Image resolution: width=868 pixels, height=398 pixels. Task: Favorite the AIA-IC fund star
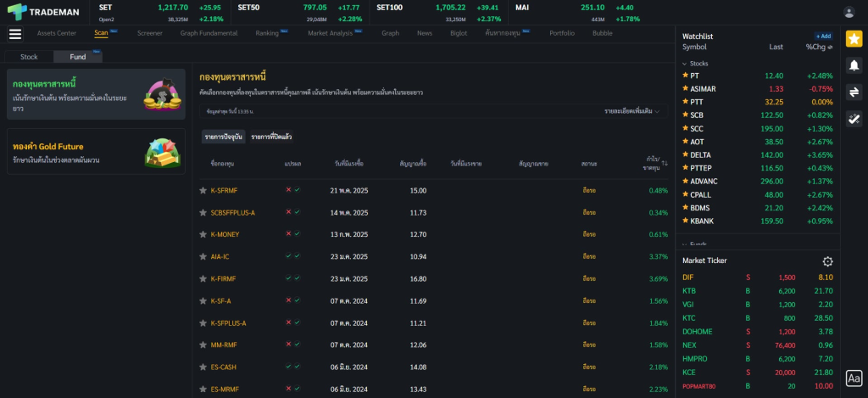[203, 256]
